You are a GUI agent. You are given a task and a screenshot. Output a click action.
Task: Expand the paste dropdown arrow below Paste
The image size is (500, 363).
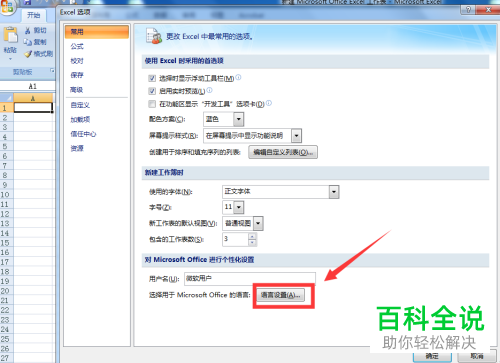(x=10, y=59)
